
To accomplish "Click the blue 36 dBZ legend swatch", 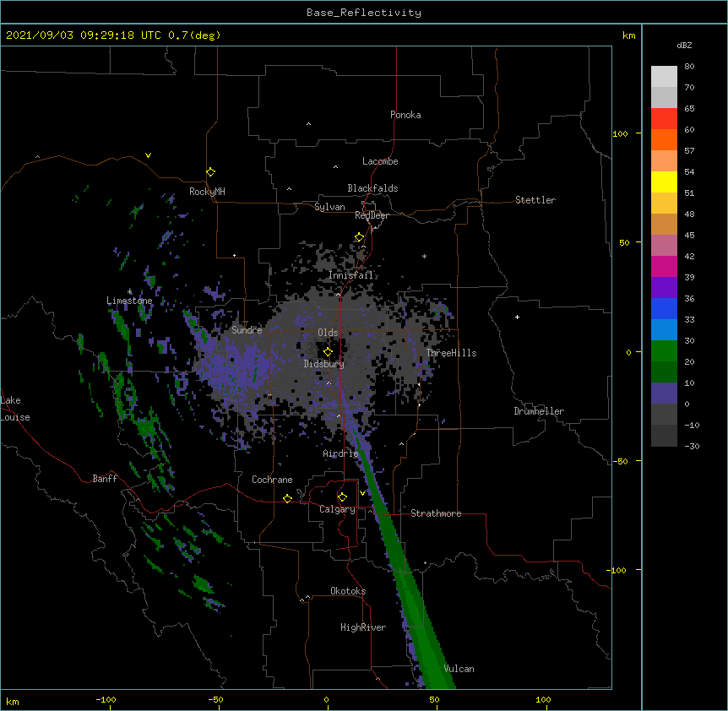I will [x=664, y=308].
